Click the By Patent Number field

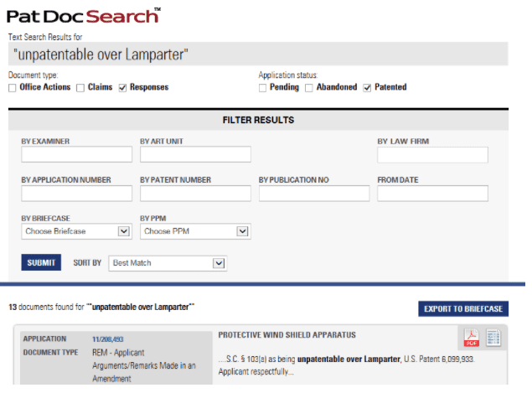click(x=195, y=194)
